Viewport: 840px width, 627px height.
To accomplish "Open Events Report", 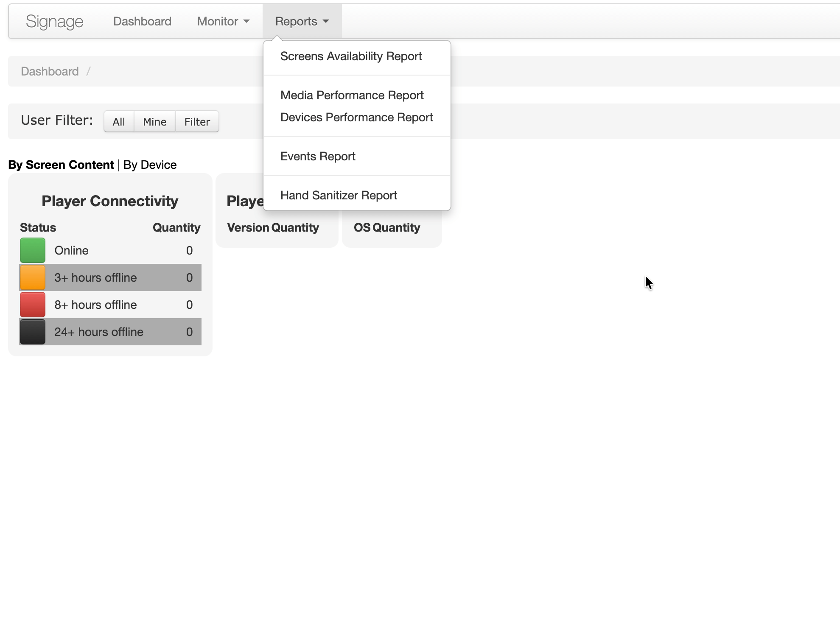I will tap(317, 156).
